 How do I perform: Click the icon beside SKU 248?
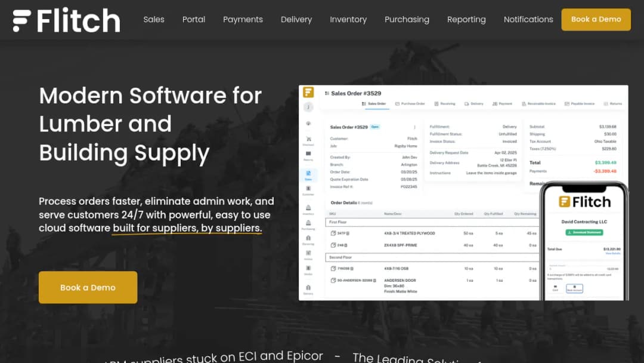click(333, 245)
